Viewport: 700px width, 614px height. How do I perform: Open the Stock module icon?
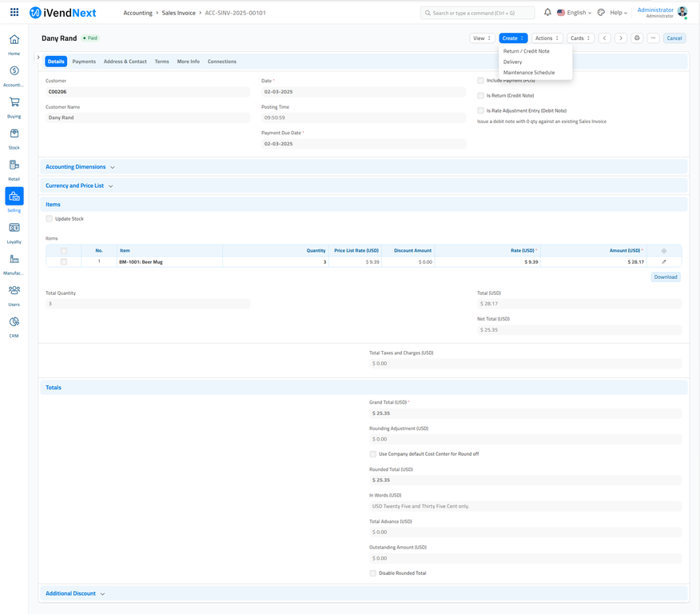[x=14, y=134]
